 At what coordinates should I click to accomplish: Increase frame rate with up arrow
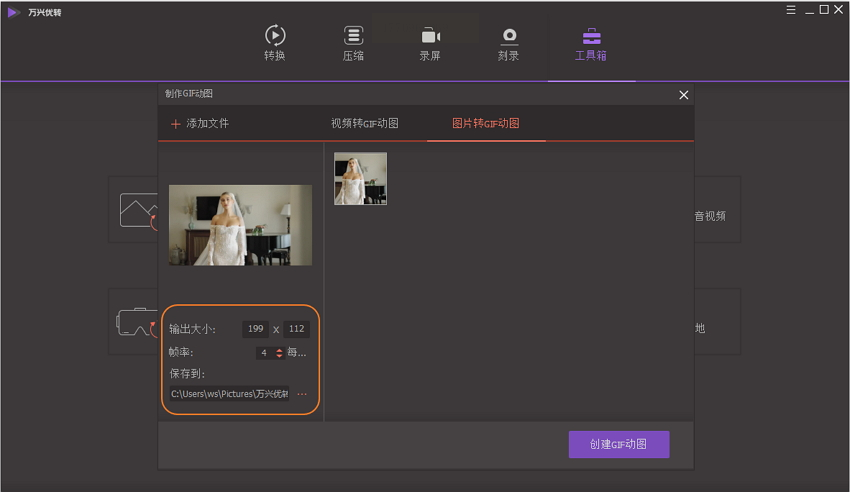[279, 350]
